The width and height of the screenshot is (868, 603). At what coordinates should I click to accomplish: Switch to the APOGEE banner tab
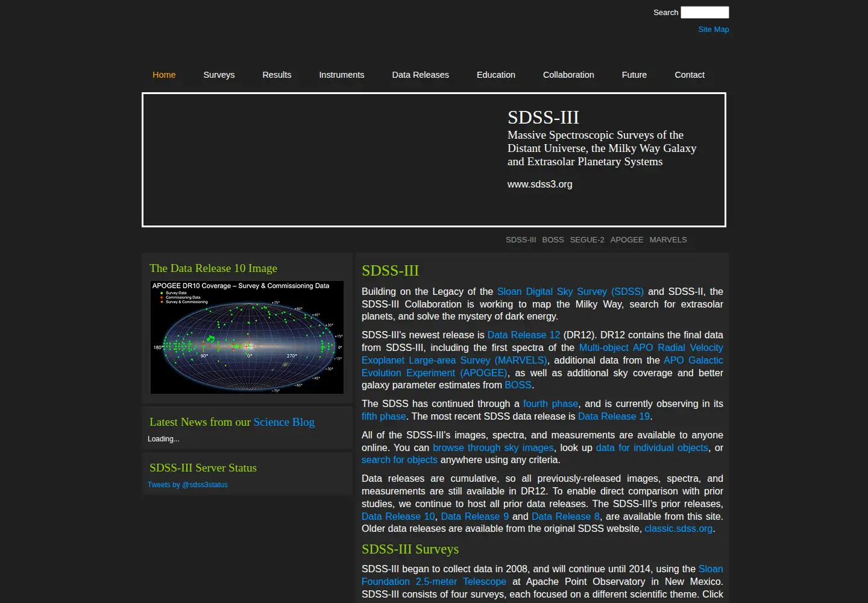[x=627, y=240]
